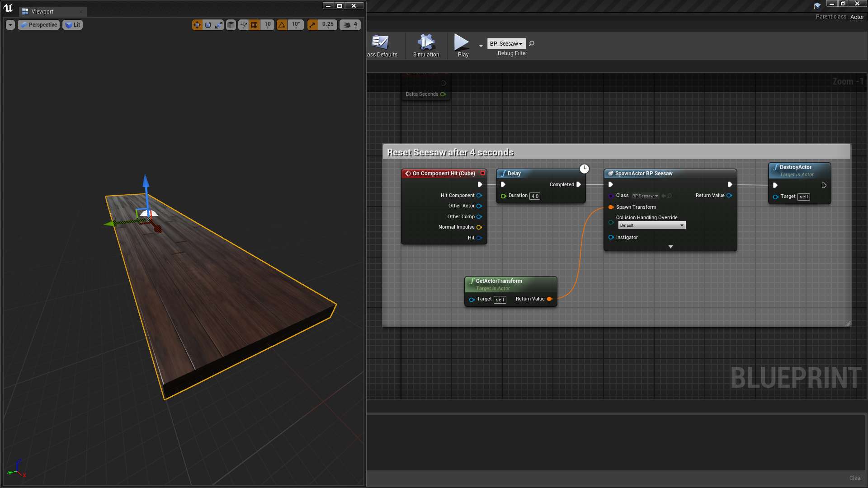Click the debug filter search magnifier
This screenshot has height=488, width=868.
coord(531,44)
